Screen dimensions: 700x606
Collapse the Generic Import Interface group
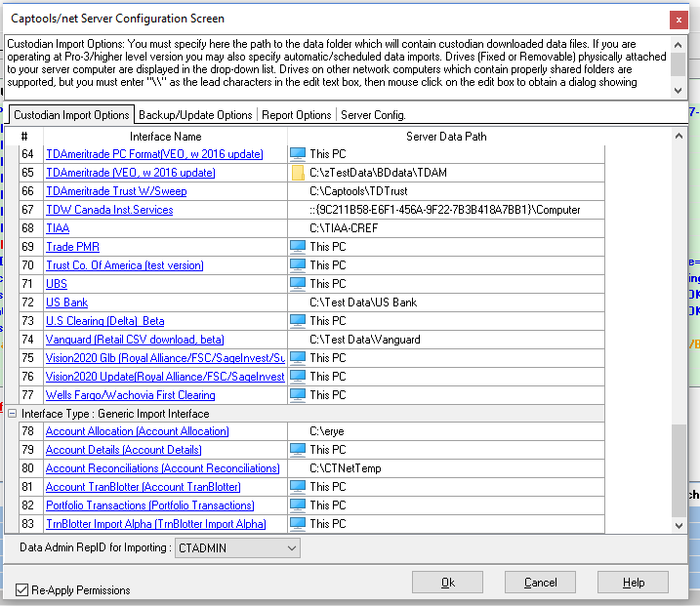(x=13, y=414)
